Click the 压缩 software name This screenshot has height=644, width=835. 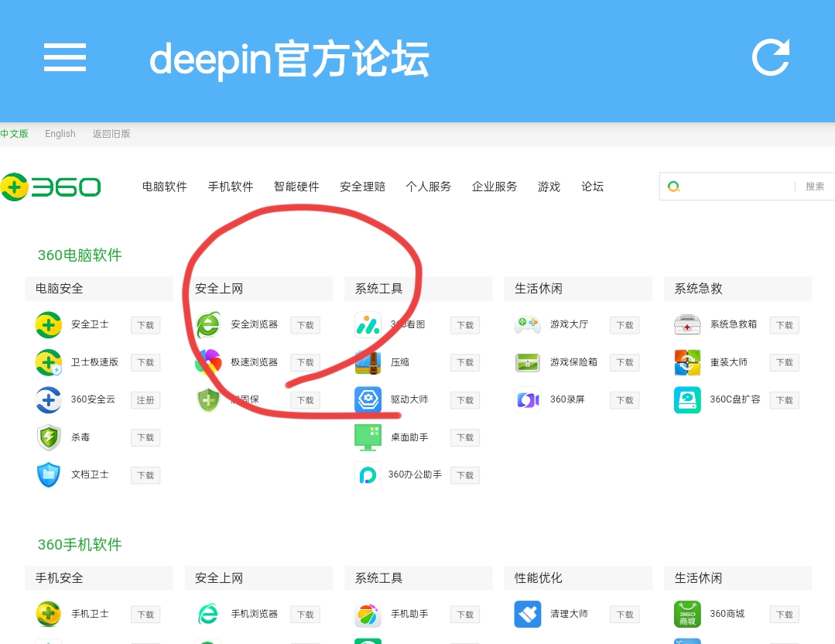tap(400, 362)
